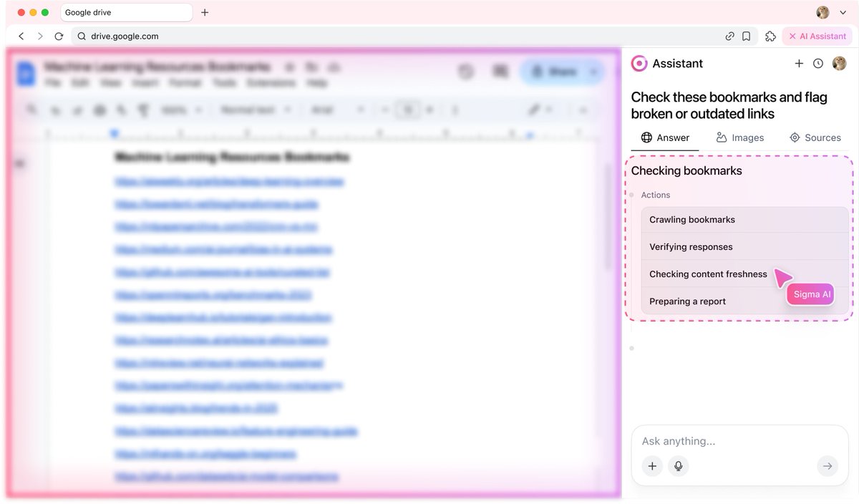This screenshot has width=859, height=504.
Task: Start voice input with microphone icon
Action: point(678,466)
